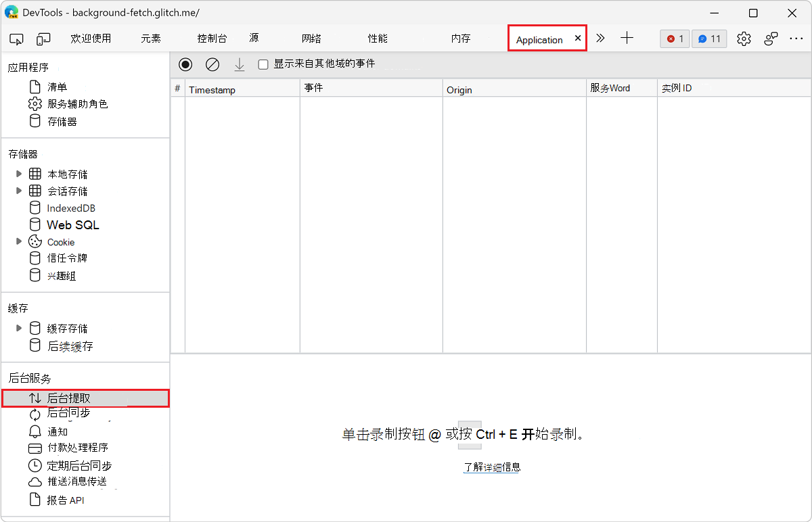Switch to the 控制台 tab
This screenshot has height=522, width=812.
coord(212,39)
